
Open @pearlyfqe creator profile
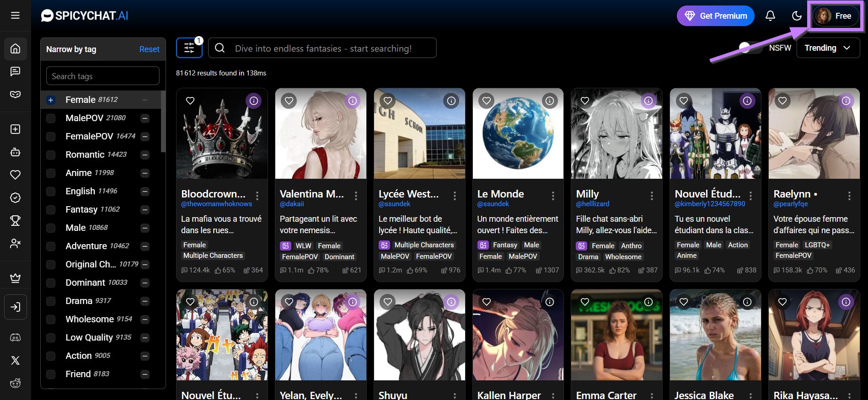790,204
